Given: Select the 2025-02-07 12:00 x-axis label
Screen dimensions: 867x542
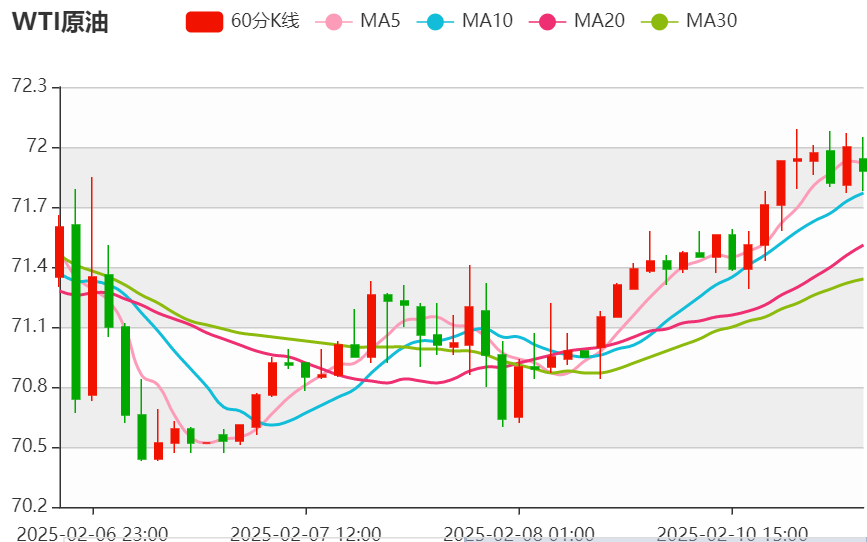Looking at the screenshot, I should pyautogui.click(x=305, y=533).
